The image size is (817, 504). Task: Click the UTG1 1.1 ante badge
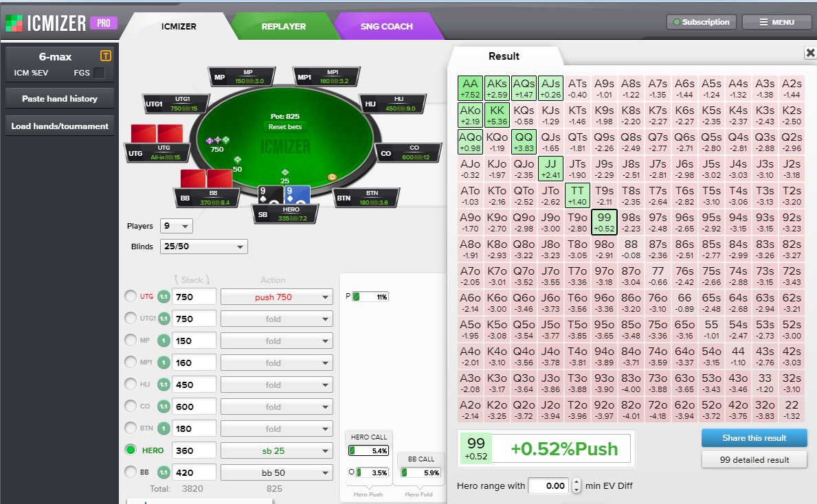[x=164, y=319]
